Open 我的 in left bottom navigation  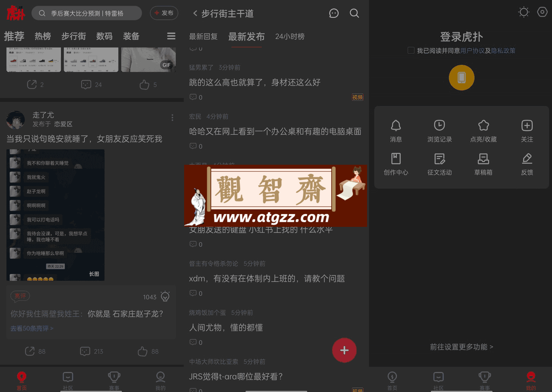[160, 380]
